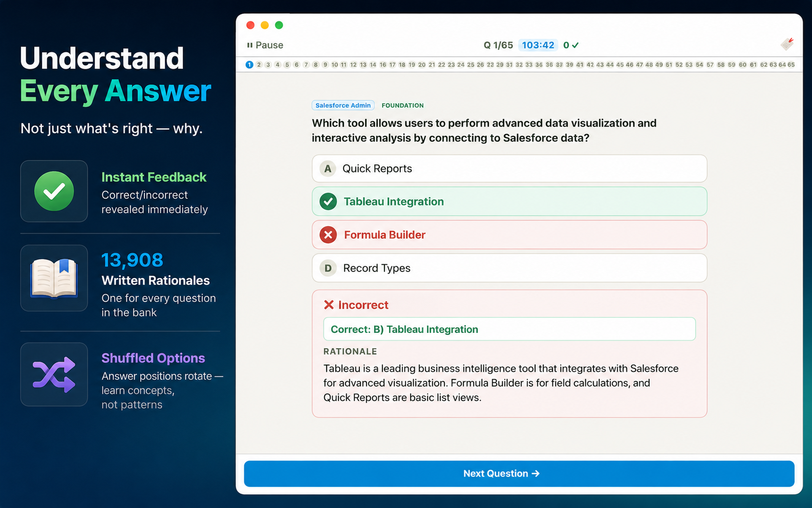Click the green checkmark beside score 0
Image resolution: width=812 pixels, height=508 pixels.
coord(575,45)
